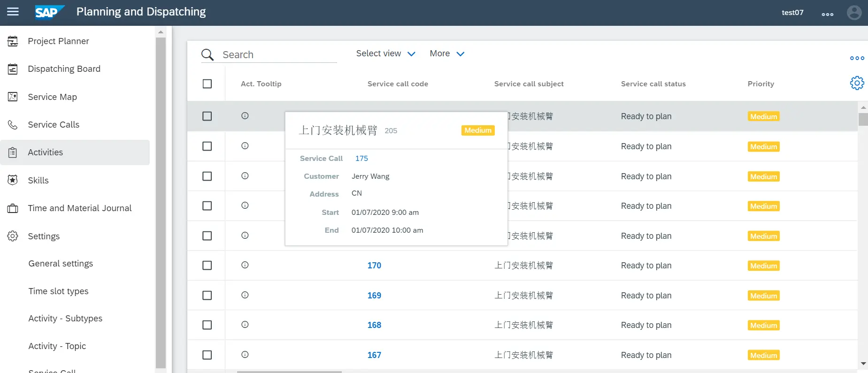Open service call code 168
Viewport: 868px width, 373px height.
click(374, 325)
